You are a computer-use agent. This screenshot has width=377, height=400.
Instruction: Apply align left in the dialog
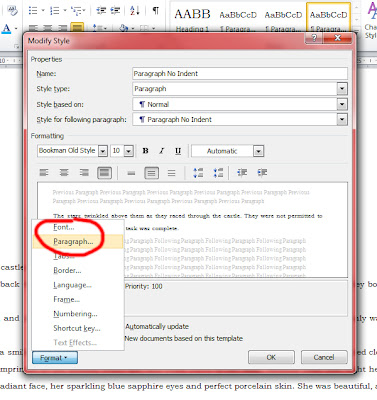point(44,173)
